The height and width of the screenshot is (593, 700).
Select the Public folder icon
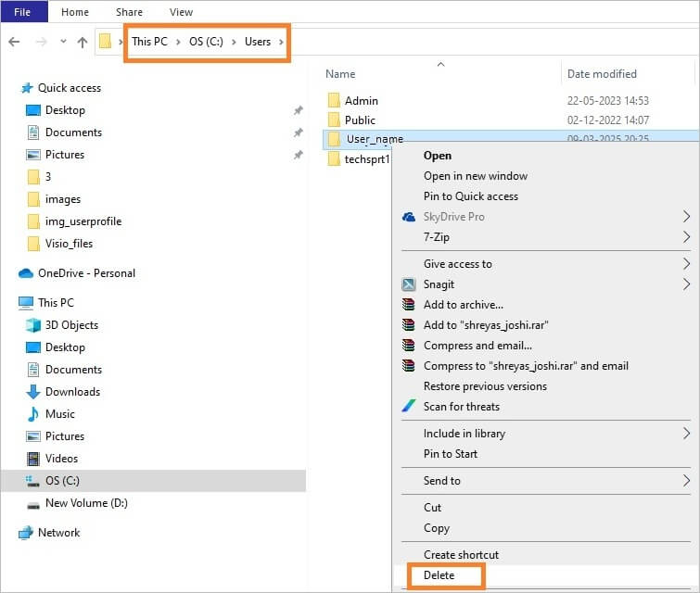click(334, 120)
